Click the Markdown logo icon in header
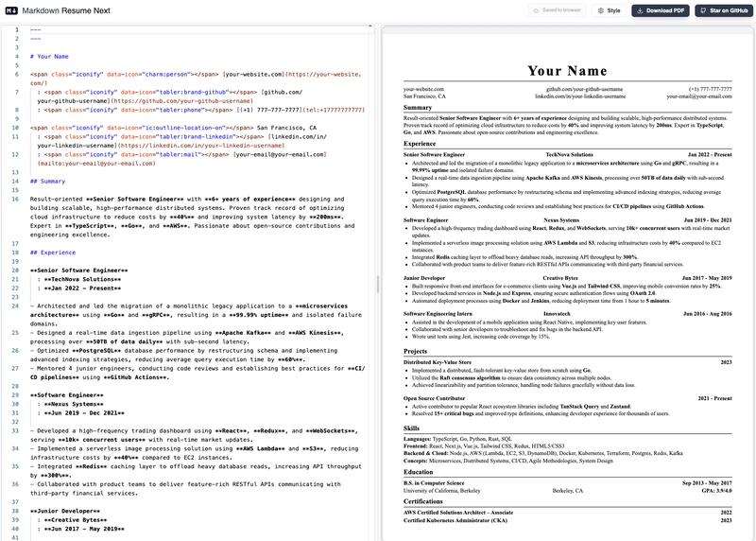Screen dimensions: 756x541 click(11, 10)
